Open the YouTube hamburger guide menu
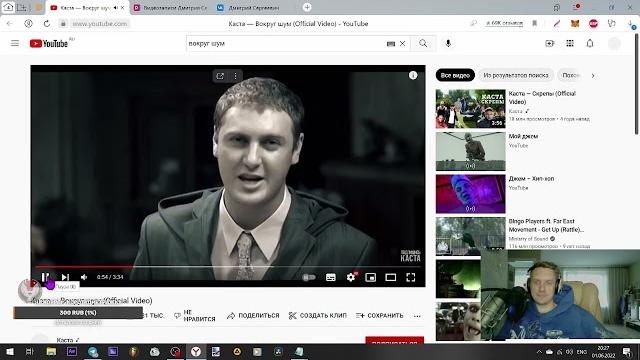The height and width of the screenshot is (360, 640). click(x=15, y=43)
